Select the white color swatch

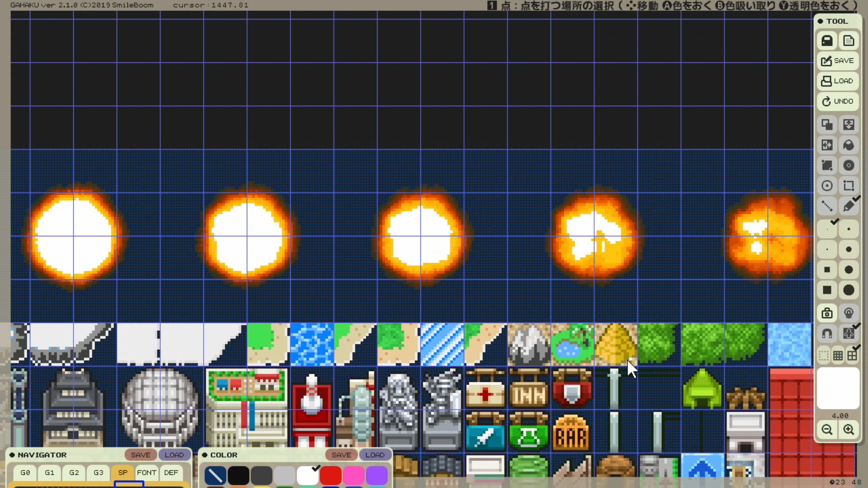pos(307,475)
